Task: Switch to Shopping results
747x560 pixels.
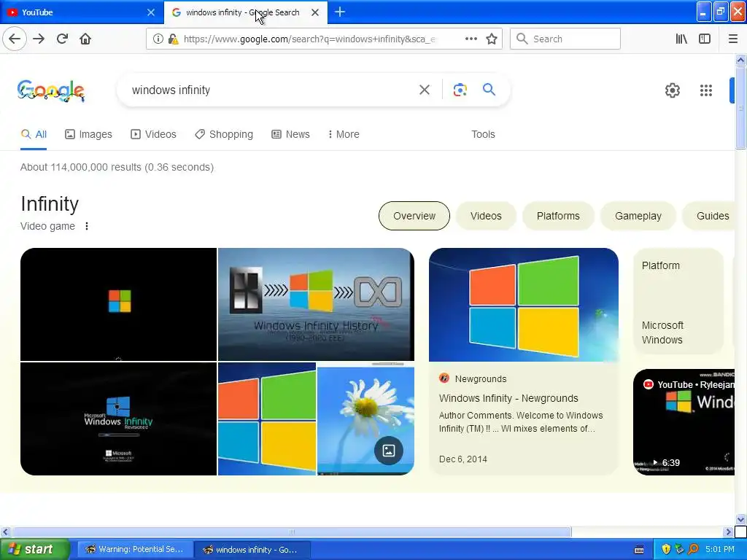Action: tap(224, 134)
